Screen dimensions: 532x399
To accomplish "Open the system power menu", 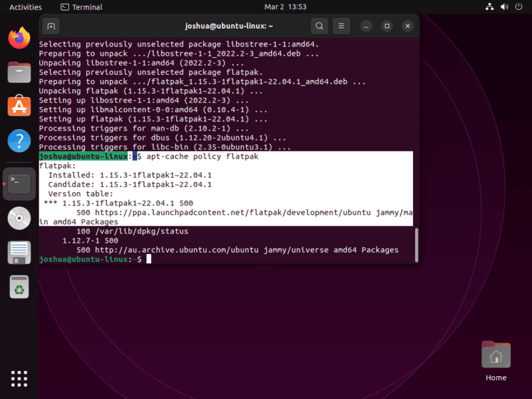I will pyautogui.click(x=518, y=7).
